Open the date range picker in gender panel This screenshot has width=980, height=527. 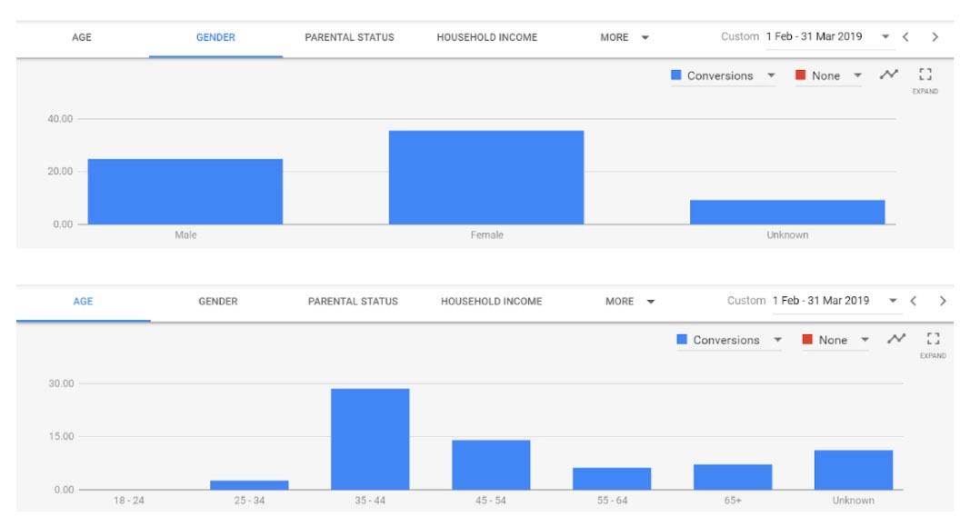[828, 37]
